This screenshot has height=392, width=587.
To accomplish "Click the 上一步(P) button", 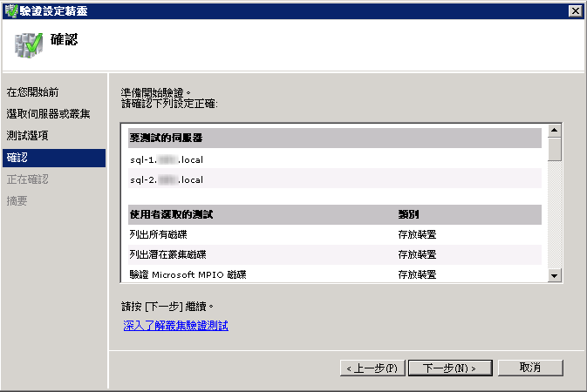I will [372, 368].
